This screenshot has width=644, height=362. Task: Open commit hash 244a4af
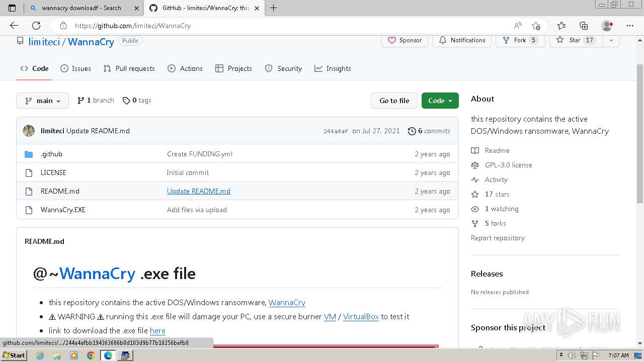(x=336, y=131)
